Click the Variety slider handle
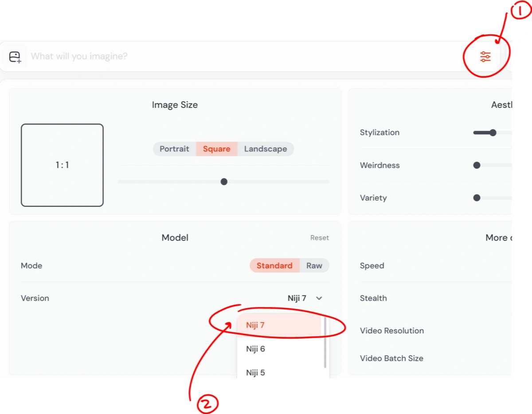The height and width of the screenshot is (414, 532). pos(477,198)
